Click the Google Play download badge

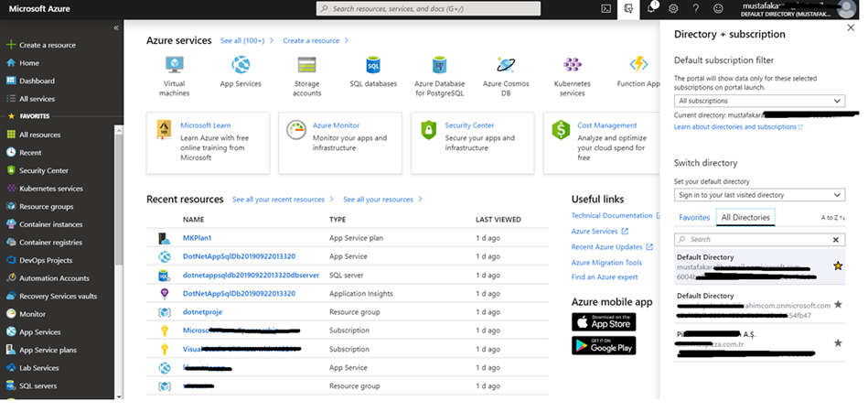coord(604,345)
